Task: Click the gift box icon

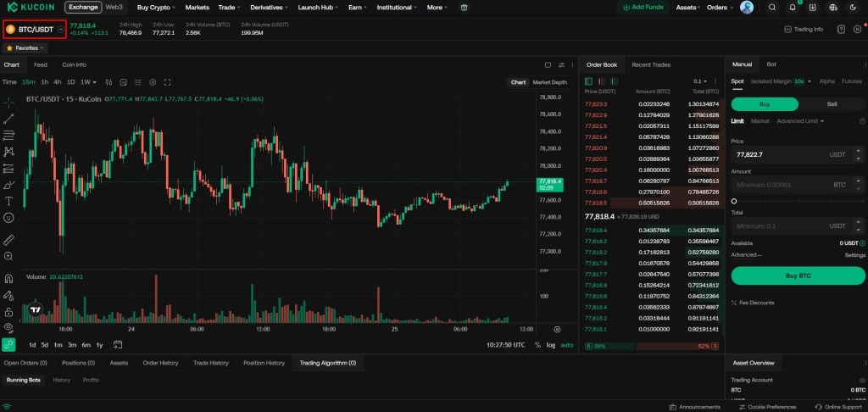Action: [x=464, y=7]
